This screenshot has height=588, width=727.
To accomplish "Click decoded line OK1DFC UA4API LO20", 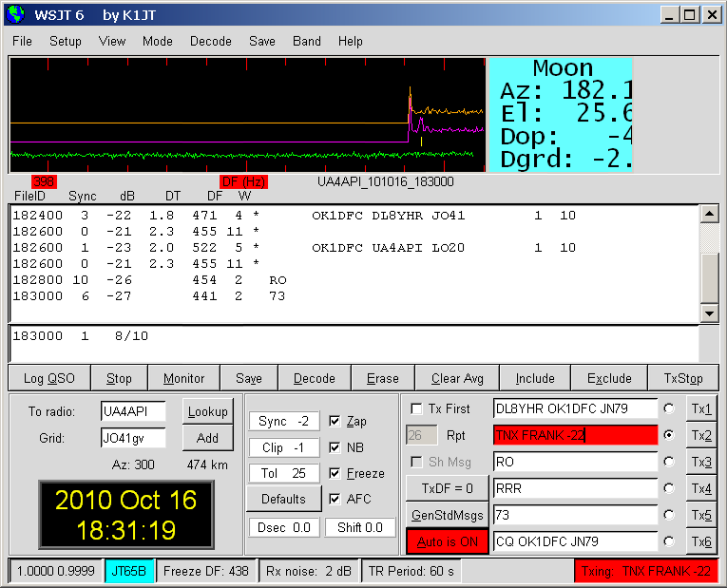I will 294,247.
